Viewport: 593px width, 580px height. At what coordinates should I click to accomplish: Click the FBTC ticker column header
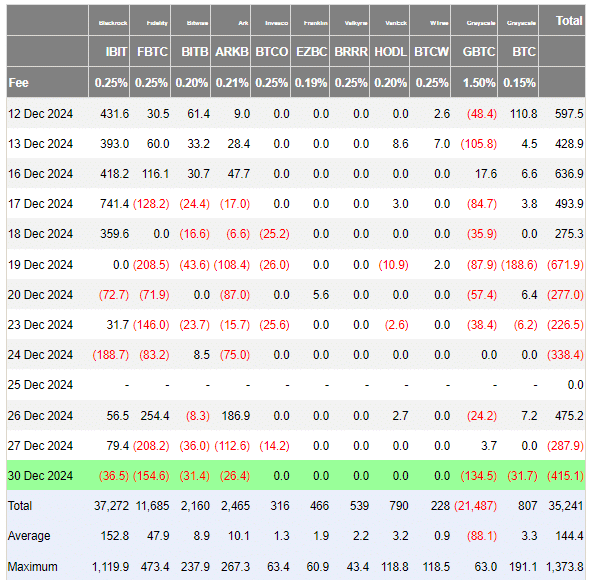152,51
